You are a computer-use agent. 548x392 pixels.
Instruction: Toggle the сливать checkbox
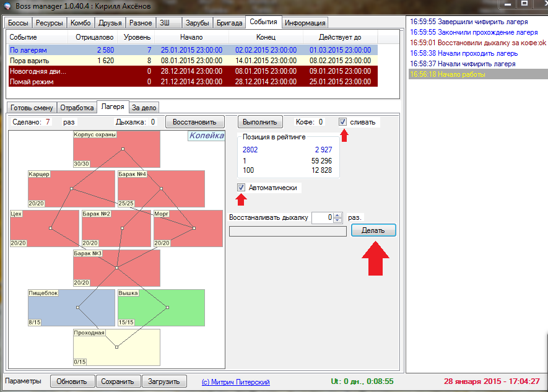(x=343, y=122)
